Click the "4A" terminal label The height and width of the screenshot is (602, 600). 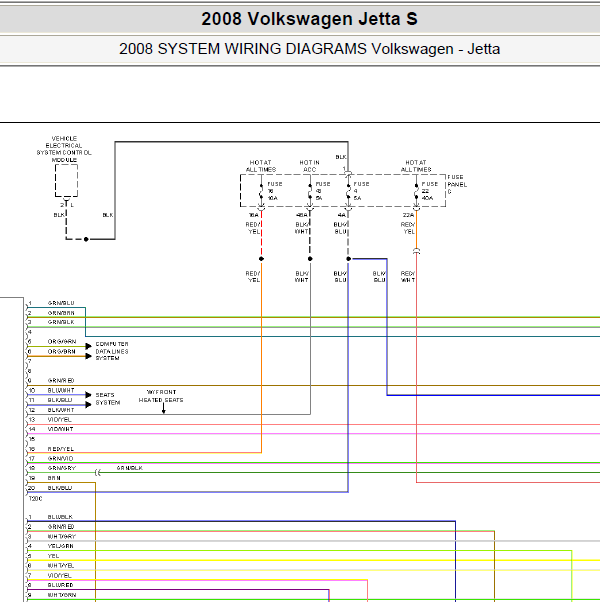click(342, 215)
